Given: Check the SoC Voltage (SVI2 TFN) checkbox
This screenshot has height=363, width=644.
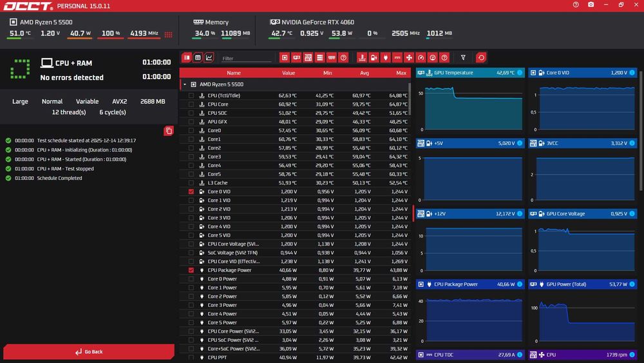Looking at the screenshot, I should pos(191,253).
